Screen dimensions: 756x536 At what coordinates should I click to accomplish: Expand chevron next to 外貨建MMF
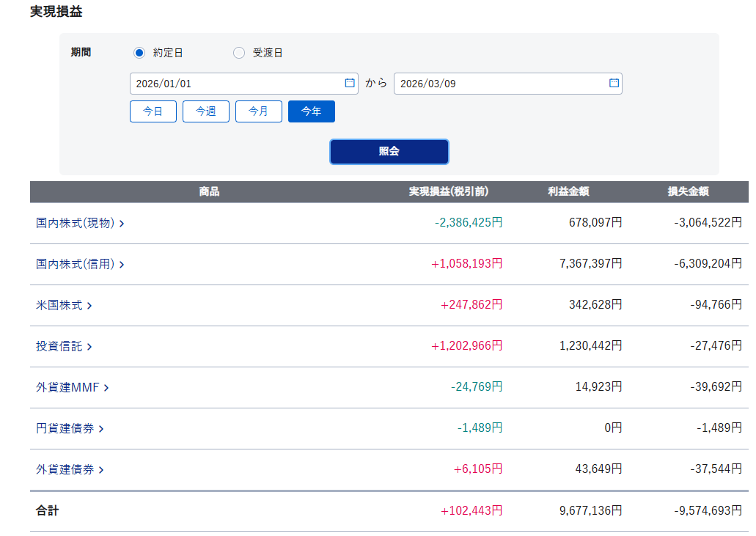point(106,388)
